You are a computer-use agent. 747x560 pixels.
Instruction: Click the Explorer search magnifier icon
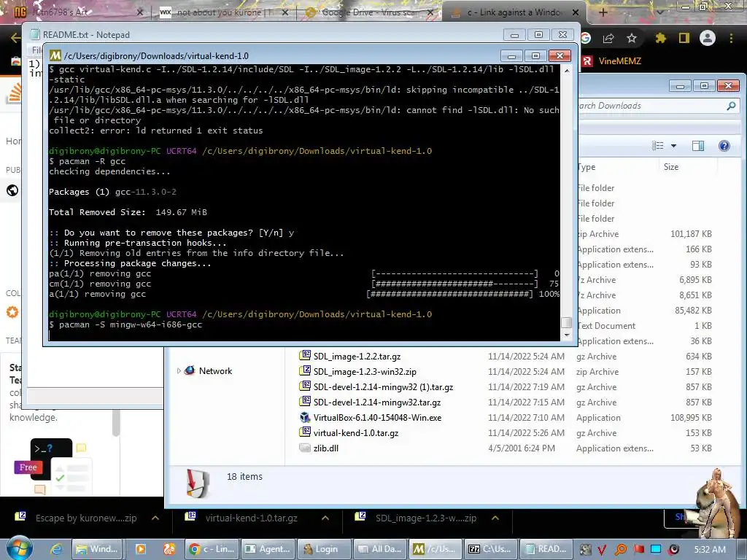click(731, 106)
